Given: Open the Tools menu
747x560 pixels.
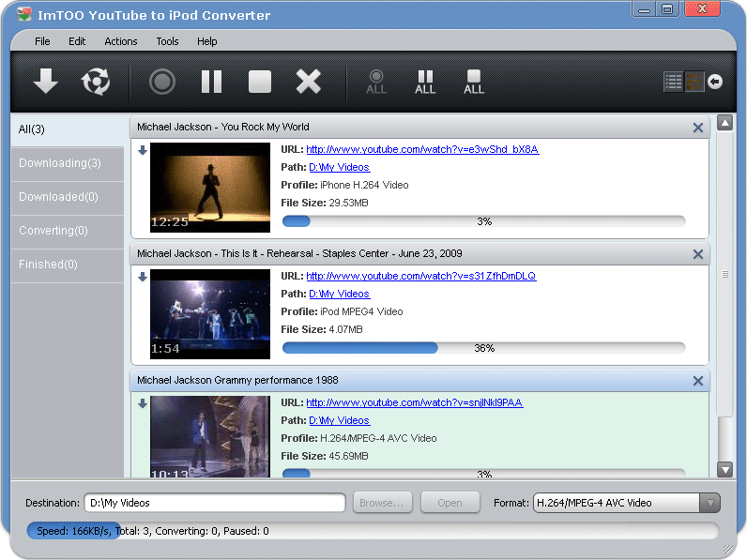Looking at the screenshot, I should [x=167, y=41].
